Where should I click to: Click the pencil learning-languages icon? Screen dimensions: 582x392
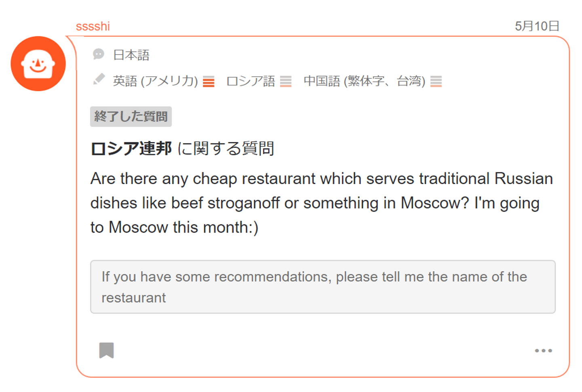[x=99, y=80]
